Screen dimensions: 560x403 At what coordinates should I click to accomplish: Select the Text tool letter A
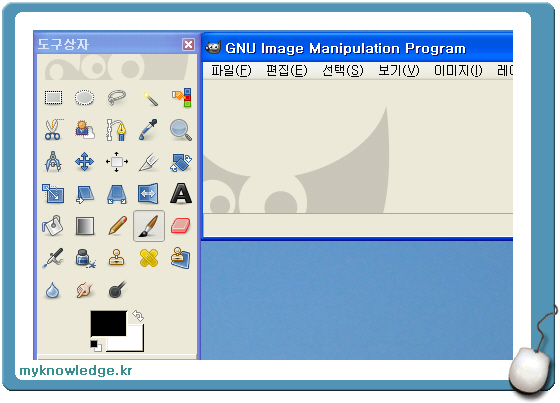pos(181,194)
